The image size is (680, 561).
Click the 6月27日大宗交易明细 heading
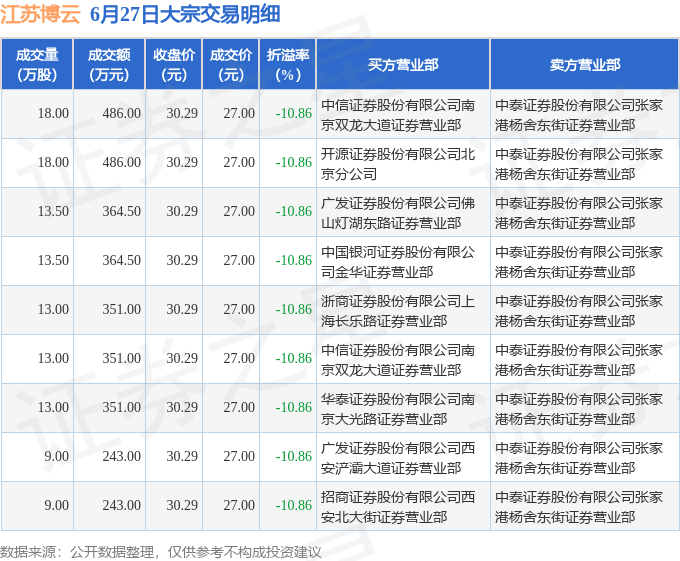coord(185,14)
